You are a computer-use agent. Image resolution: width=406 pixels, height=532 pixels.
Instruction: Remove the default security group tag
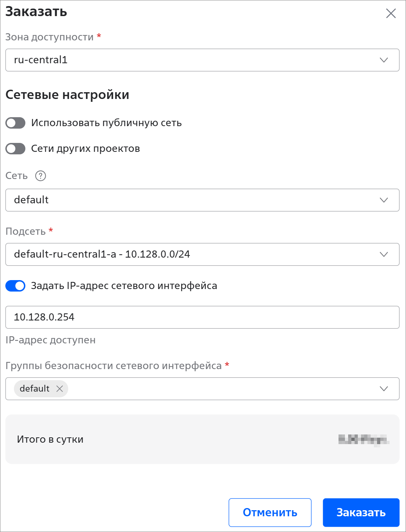(x=60, y=389)
